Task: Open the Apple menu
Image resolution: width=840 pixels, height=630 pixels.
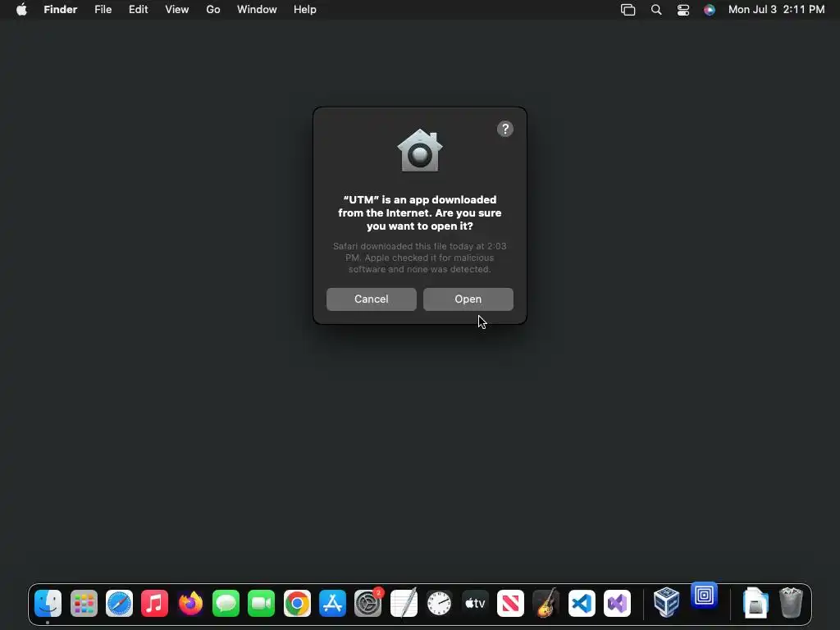Action: point(21,9)
